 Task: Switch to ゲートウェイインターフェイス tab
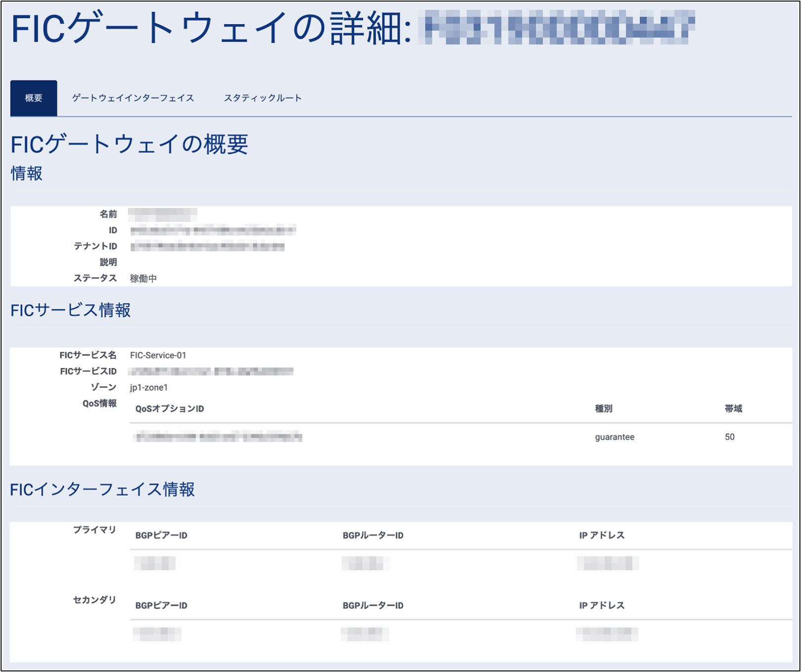133,98
